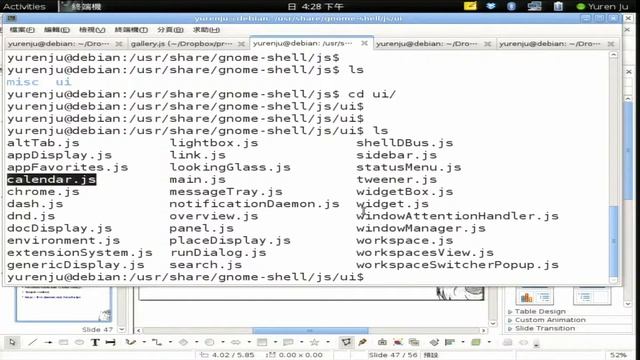640x360 pixels.
Task: Select the Line drawing tool
Action: (x=33, y=342)
